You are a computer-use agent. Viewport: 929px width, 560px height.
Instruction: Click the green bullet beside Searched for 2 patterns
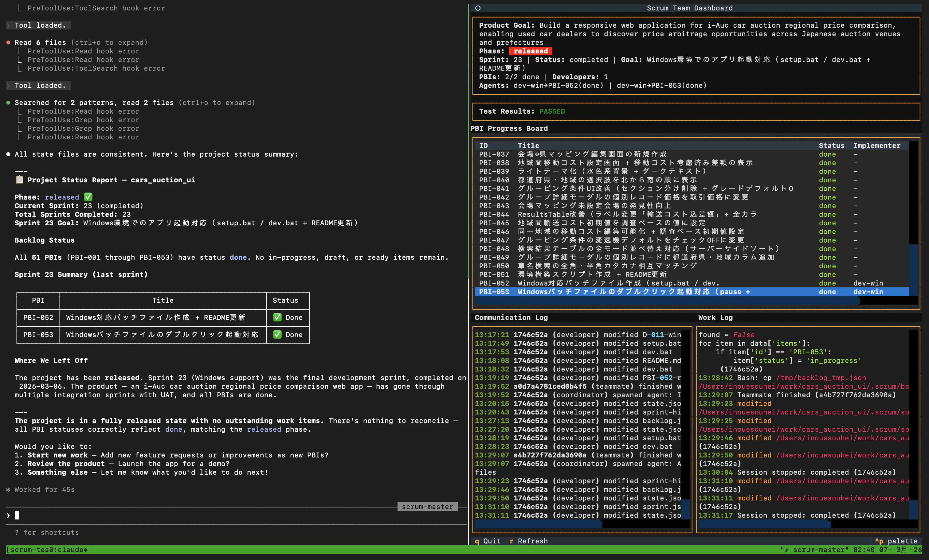[8, 103]
